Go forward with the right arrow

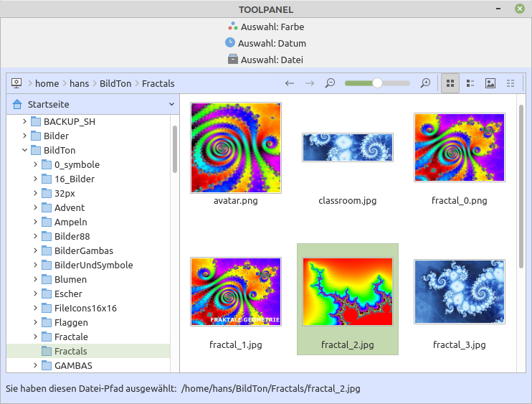(x=310, y=83)
